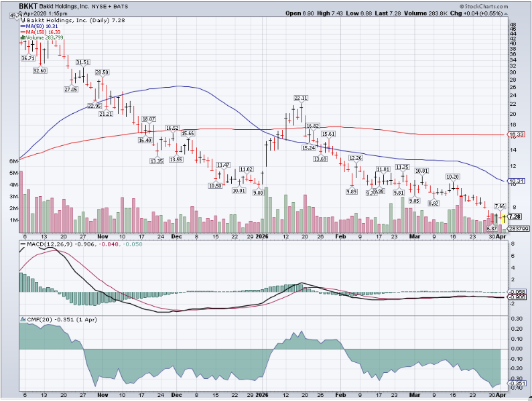Screen dimensions: 532x401
Task: Click the 16.33 MA(150) value tag
Action: (x=515, y=135)
